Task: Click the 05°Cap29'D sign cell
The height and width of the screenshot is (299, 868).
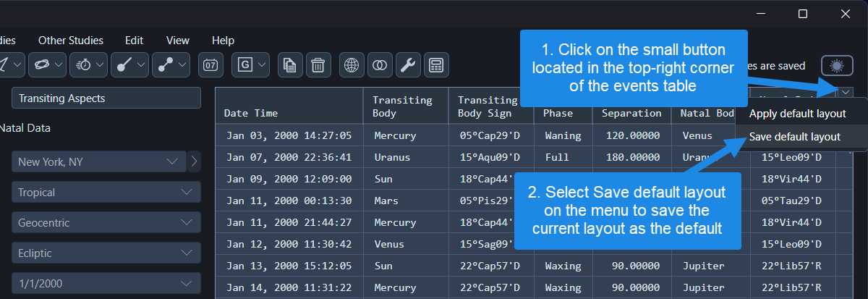Action: coord(491,135)
